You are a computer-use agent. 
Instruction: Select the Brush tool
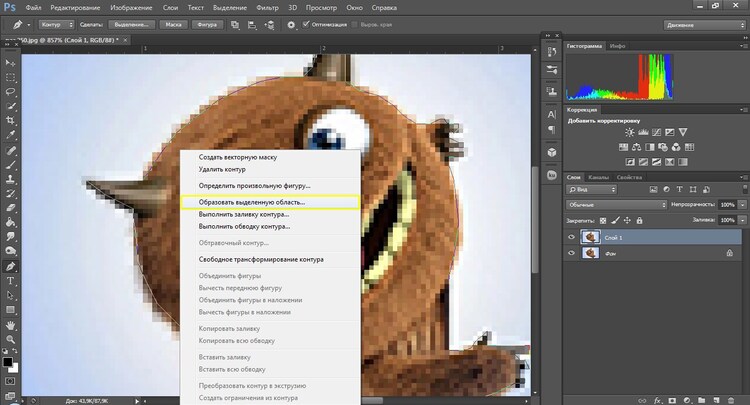coord(10,165)
